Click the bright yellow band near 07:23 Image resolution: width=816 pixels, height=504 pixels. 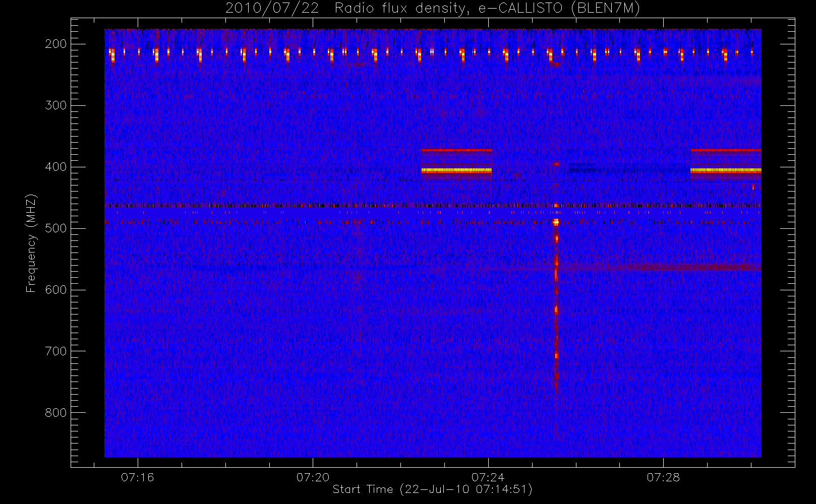pyautogui.click(x=456, y=170)
